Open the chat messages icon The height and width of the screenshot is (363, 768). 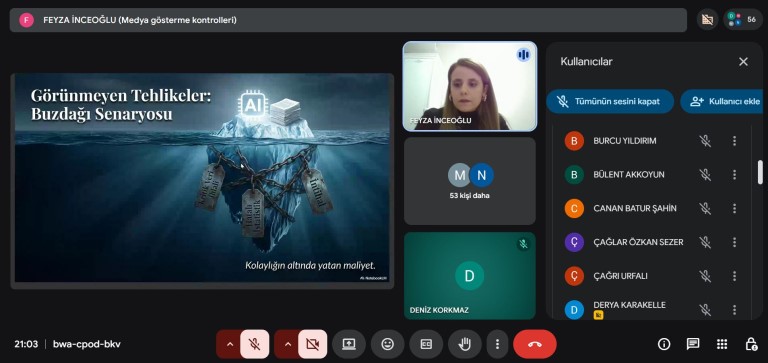point(693,344)
